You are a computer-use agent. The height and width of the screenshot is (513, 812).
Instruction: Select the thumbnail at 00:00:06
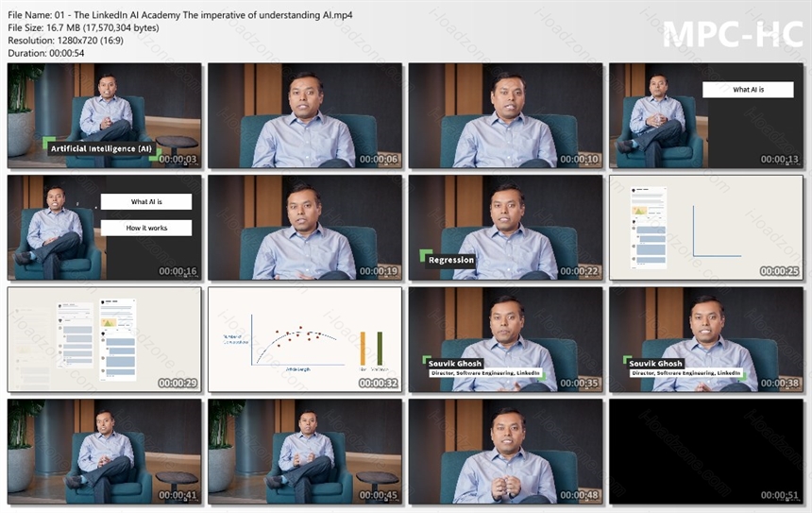tap(305, 115)
